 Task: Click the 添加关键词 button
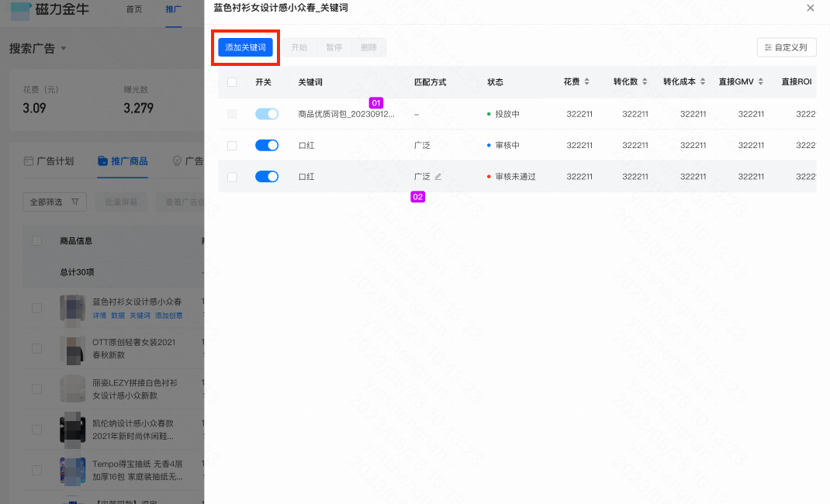click(x=246, y=47)
